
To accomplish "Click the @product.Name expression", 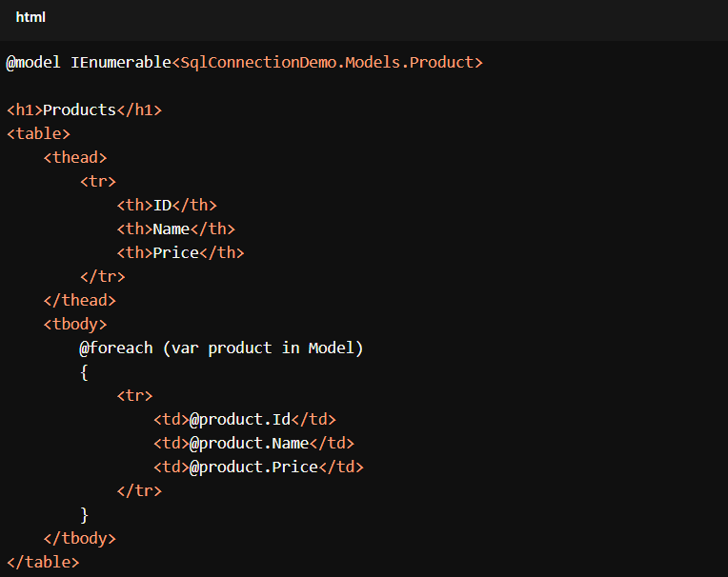I will click(x=249, y=444).
